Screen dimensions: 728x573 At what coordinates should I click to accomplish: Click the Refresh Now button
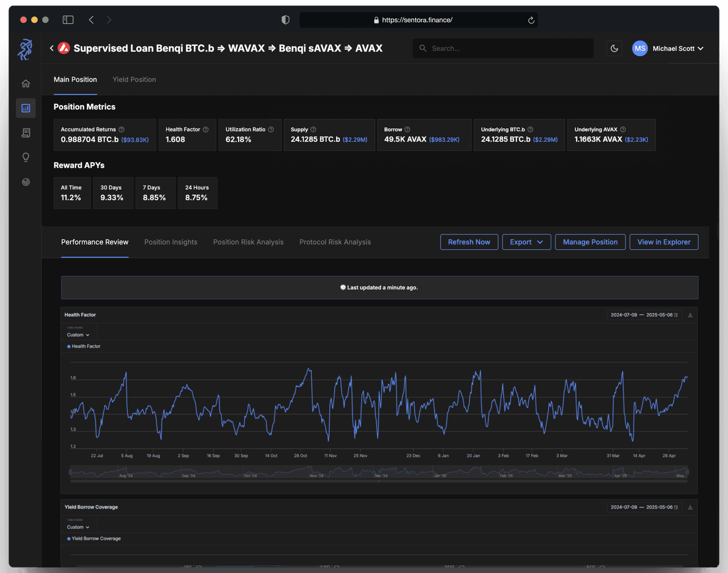tap(469, 242)
